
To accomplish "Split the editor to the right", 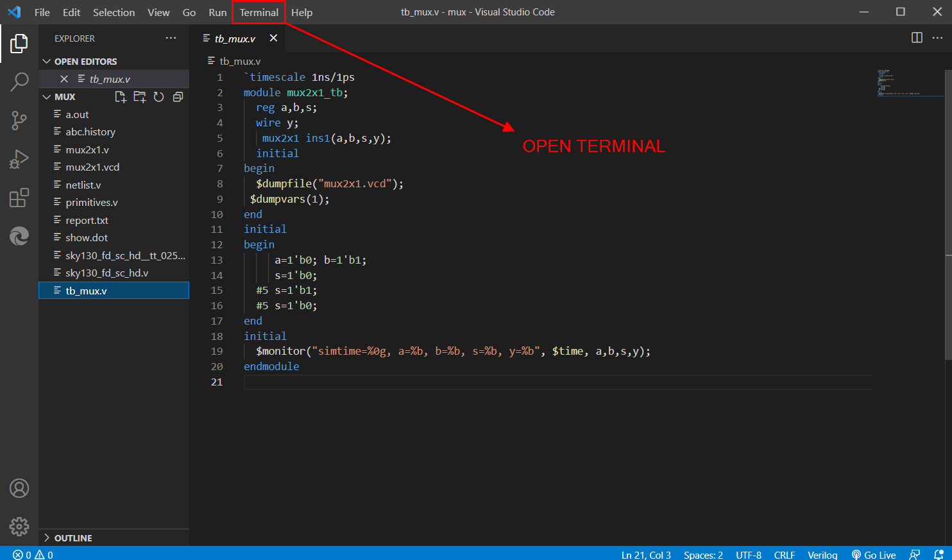I will point(917,38).
